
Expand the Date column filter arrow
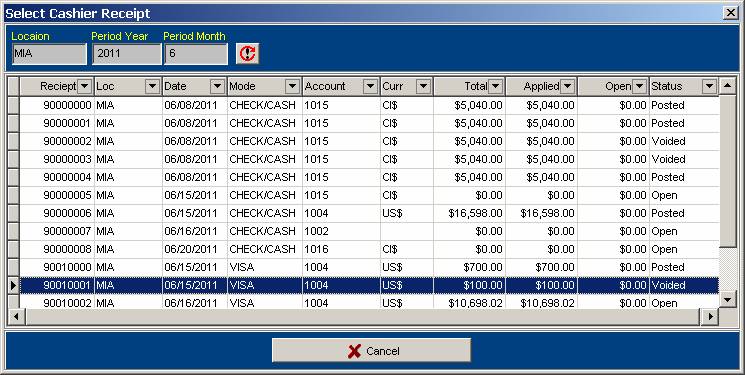(217, 86)
